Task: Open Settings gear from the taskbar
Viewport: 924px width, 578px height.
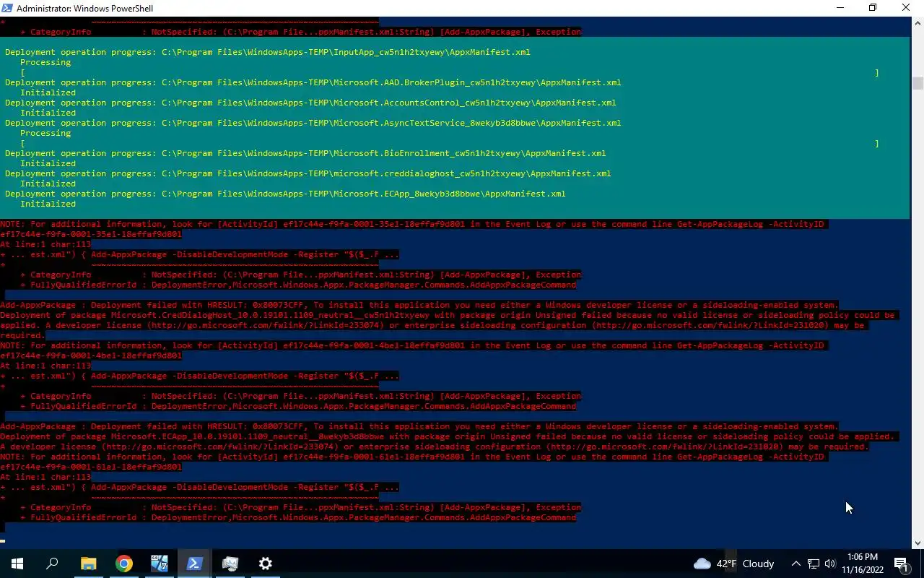Action: 266,564
